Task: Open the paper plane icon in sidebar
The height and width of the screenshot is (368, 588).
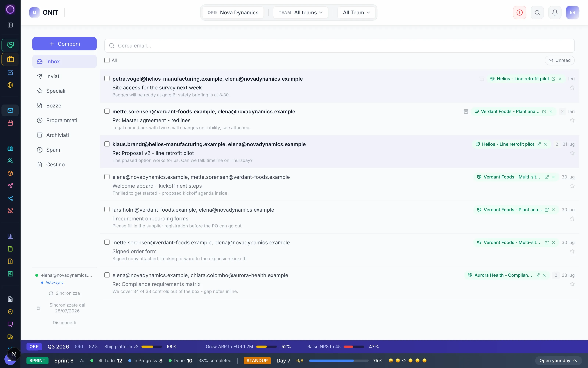Action: pyautogui.click(x=10, y=186)
